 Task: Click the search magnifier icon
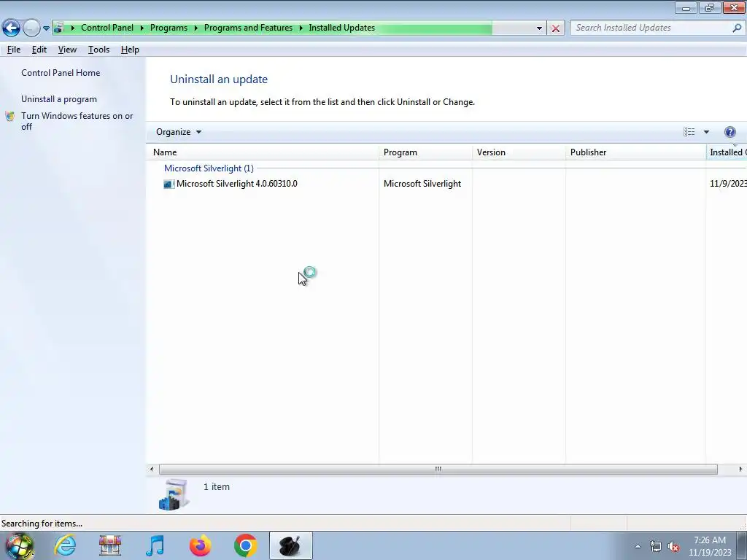coord(737,28)
